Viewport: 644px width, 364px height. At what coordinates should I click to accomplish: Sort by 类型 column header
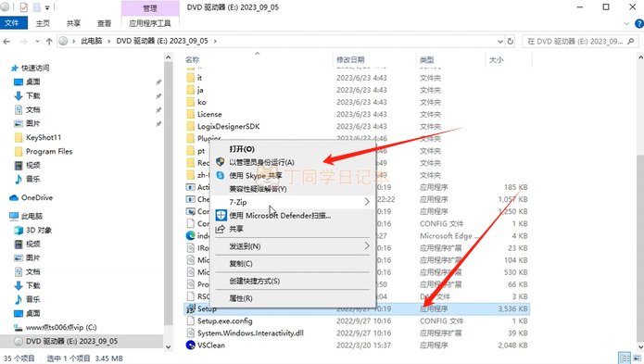tap(427, 60)
